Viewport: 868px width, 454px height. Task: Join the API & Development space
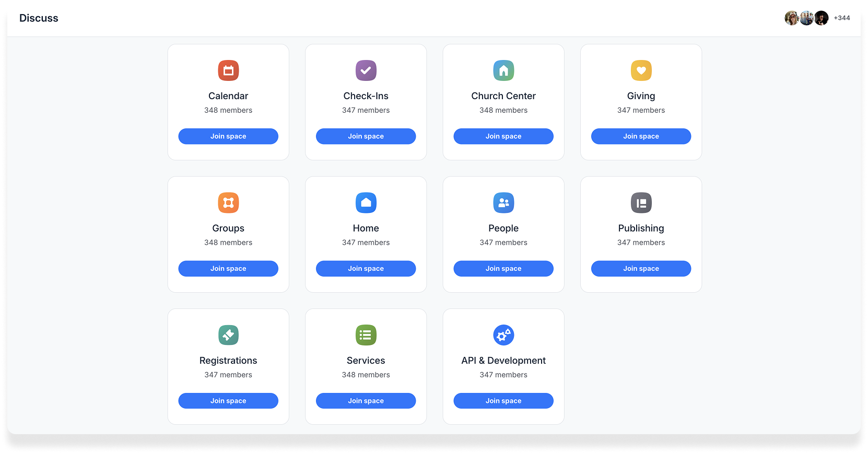pos(503,401)
